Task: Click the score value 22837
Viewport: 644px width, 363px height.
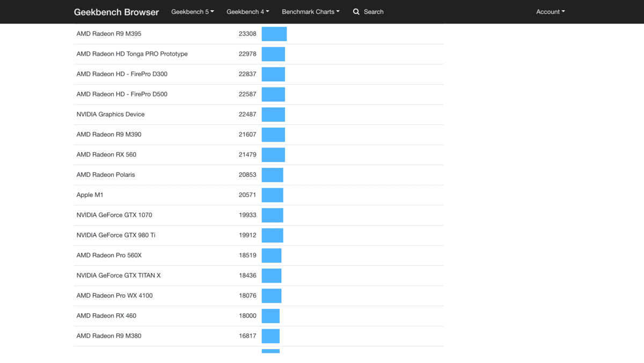Action: tap(247, 74)
